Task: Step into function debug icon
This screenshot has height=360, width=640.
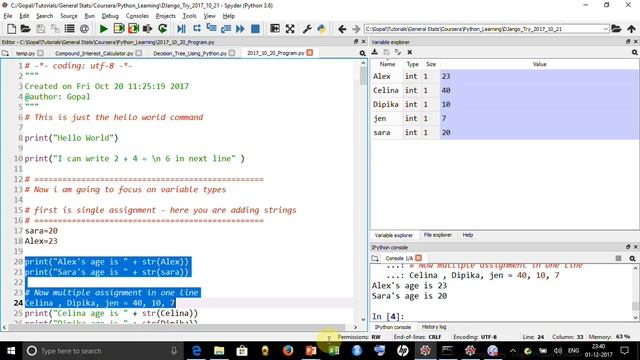Action: (211, 29)
